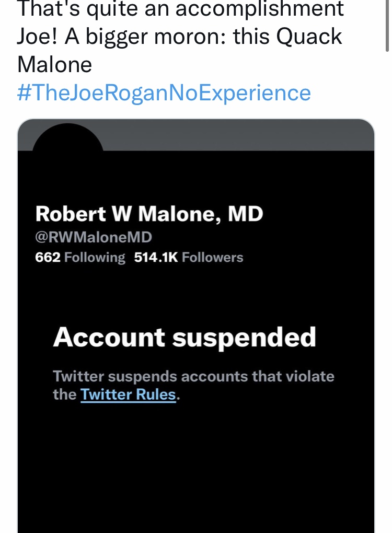This screenshot has height=533, width=392.
Task: Click the word 'the' before Twitter Rules
Action: pos(65,395)
